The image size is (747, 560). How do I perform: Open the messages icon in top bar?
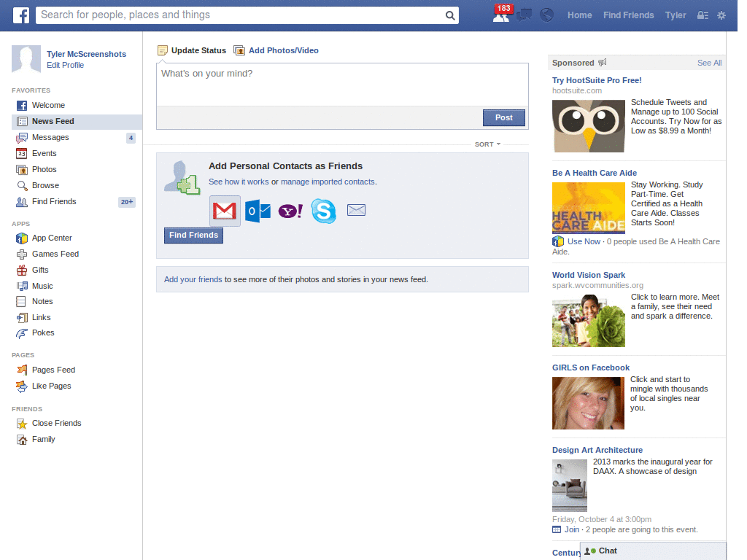524,15
